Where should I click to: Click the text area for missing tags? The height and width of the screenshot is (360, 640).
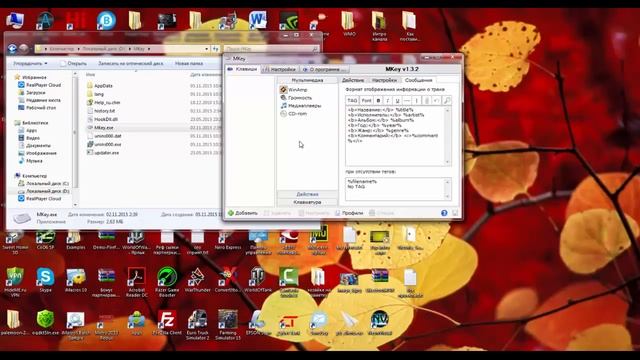coord(395,189)
